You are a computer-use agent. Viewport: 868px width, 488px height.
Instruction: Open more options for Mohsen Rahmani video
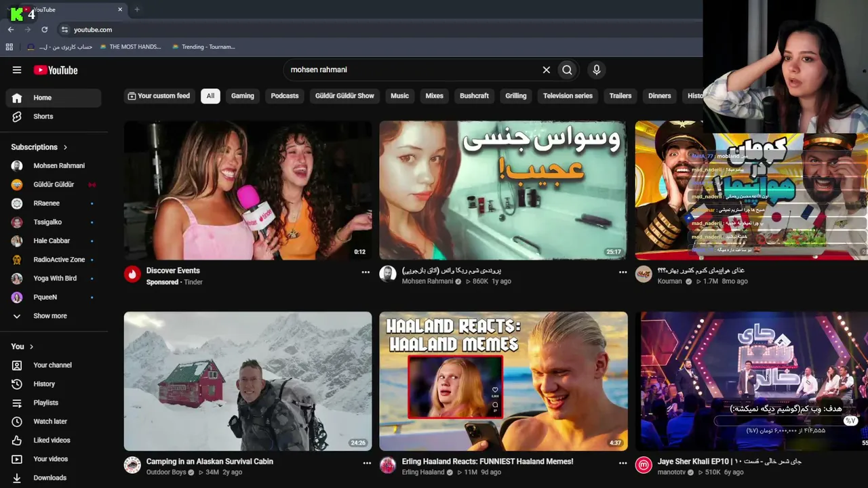[x=623, y=272]
